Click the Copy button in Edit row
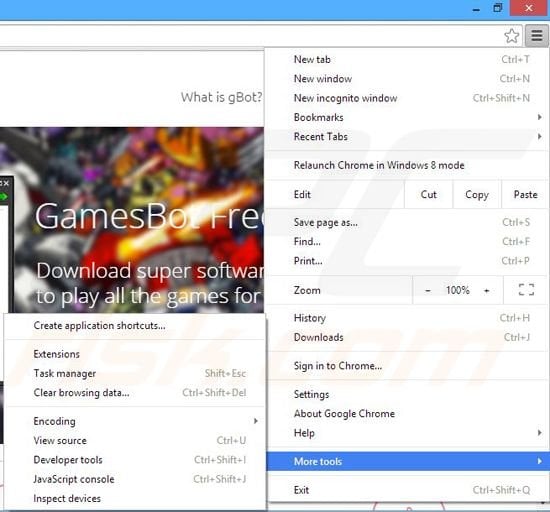Viewport: 550px width, 512px height. tap(477, 194)
